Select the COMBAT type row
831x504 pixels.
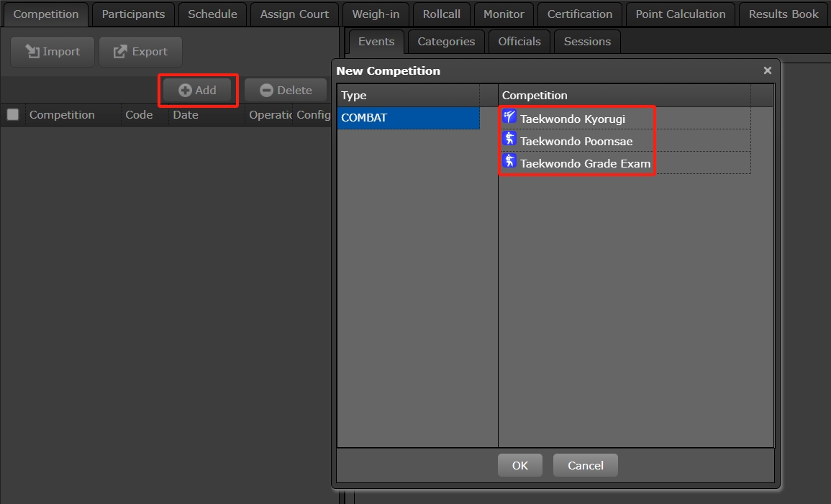(x=408, y=118)
